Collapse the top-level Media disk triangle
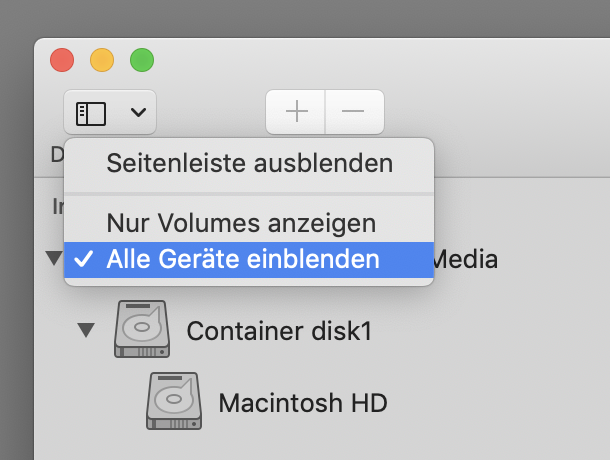Screen dimensions: 610x460 (x=54, y=258)
